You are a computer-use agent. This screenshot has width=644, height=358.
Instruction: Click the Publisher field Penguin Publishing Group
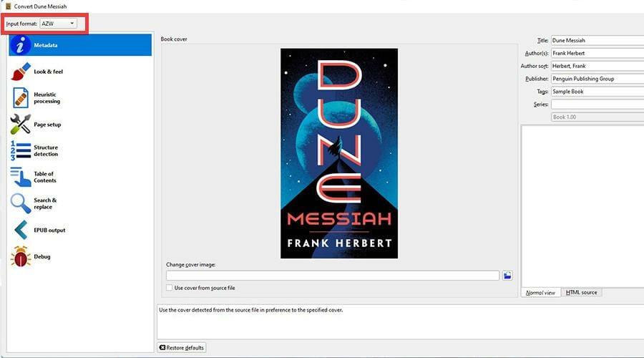point(597,79)
